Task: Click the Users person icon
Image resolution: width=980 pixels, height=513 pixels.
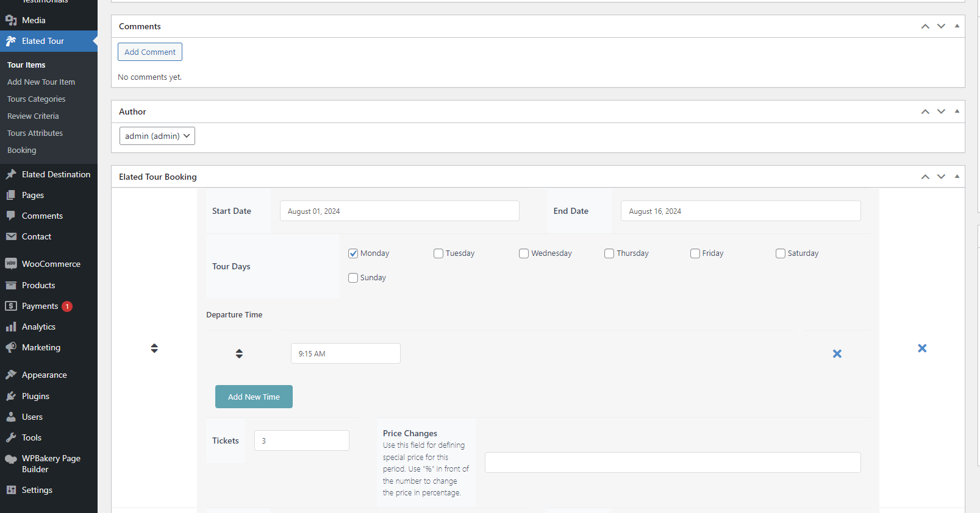Action: tap(11, 417)
